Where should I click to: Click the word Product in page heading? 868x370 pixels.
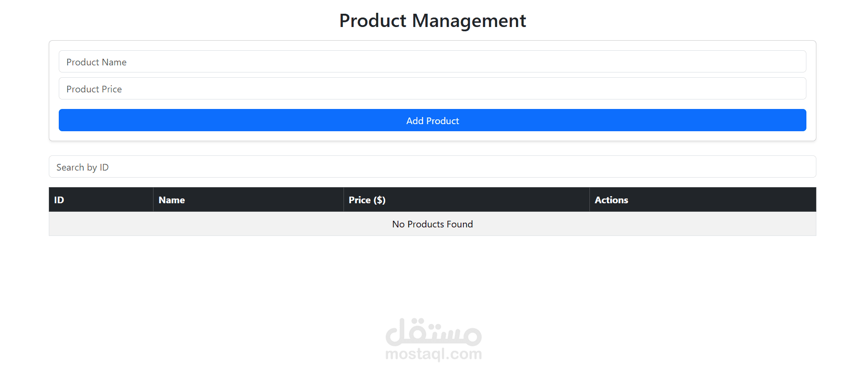[x=373, y=21]
